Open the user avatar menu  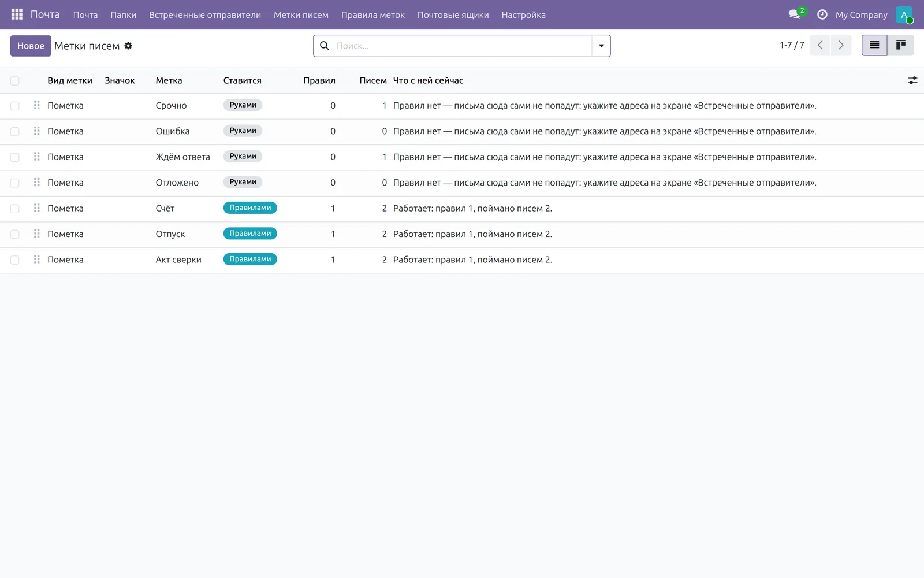tap(904, 14)
